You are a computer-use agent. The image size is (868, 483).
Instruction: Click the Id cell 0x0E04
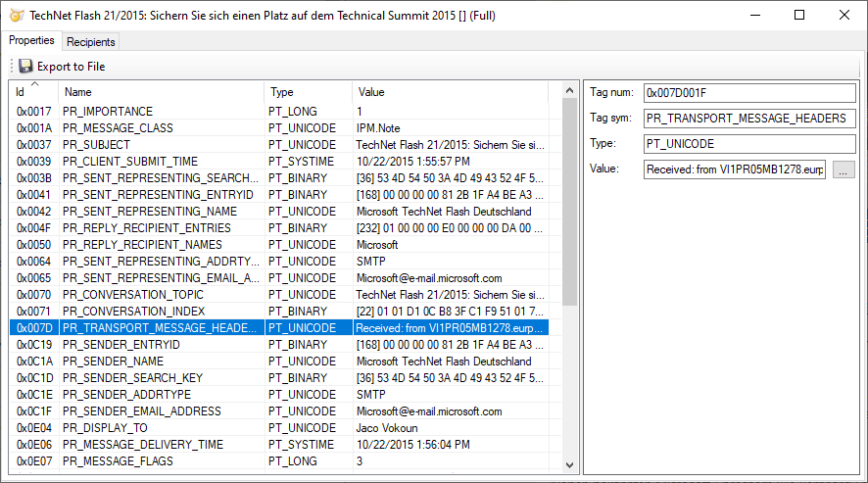click(x=33, y=427)
